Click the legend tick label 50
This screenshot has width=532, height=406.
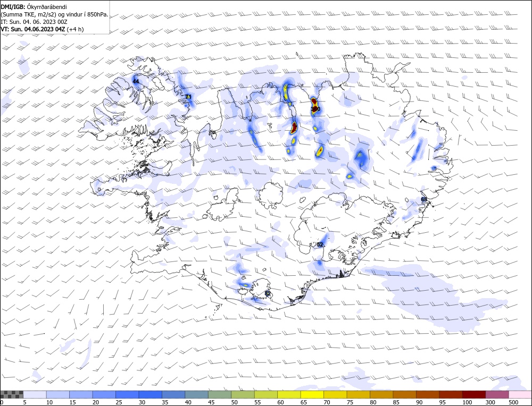[235, 402]
